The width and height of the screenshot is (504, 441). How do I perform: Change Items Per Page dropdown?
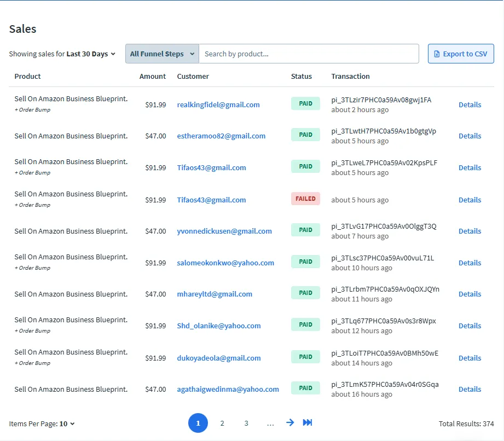click(67, 423)
